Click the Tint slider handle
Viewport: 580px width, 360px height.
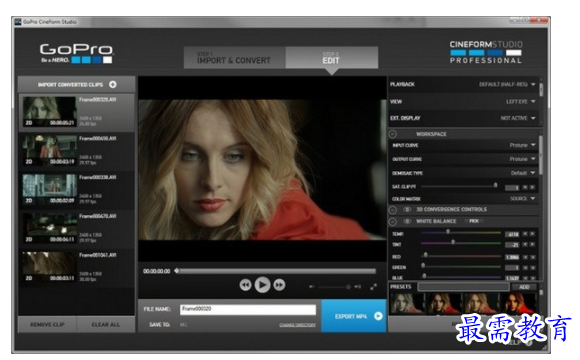click(x=453, y=242)
